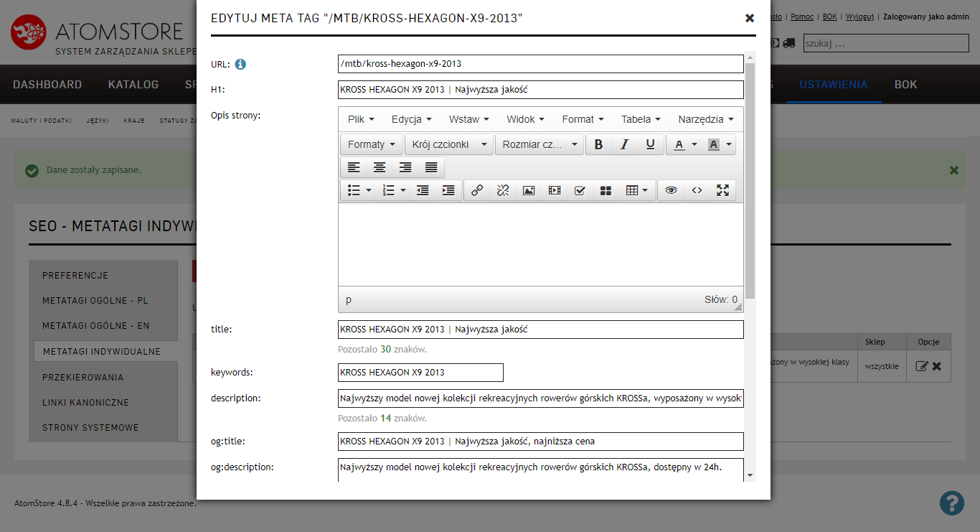Open the table insert dropdown
The width and height of the screenshot is (980, 532).
tap(636, 190)
